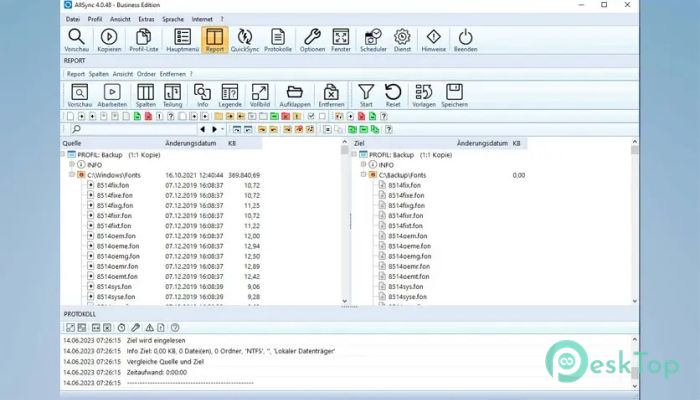The width and height of the screenshot is (700, 400).
Task: Click the Ziel pane vertical scrollbar
Action: [x=634, y=221]
